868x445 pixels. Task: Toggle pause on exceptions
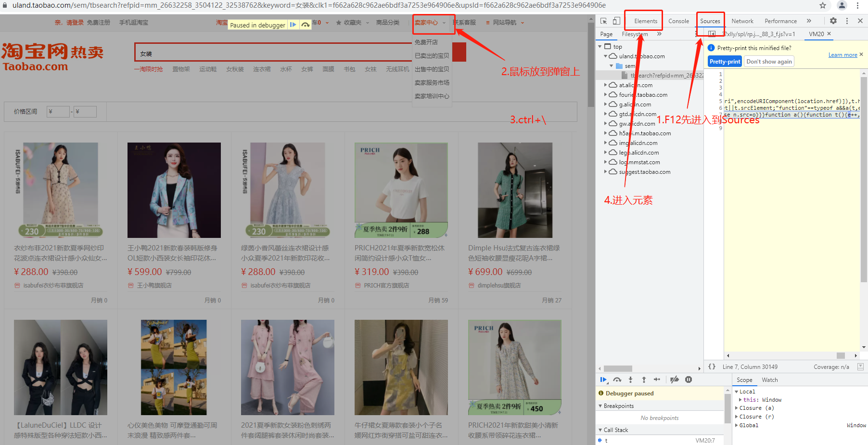click(x=689, y=380)
